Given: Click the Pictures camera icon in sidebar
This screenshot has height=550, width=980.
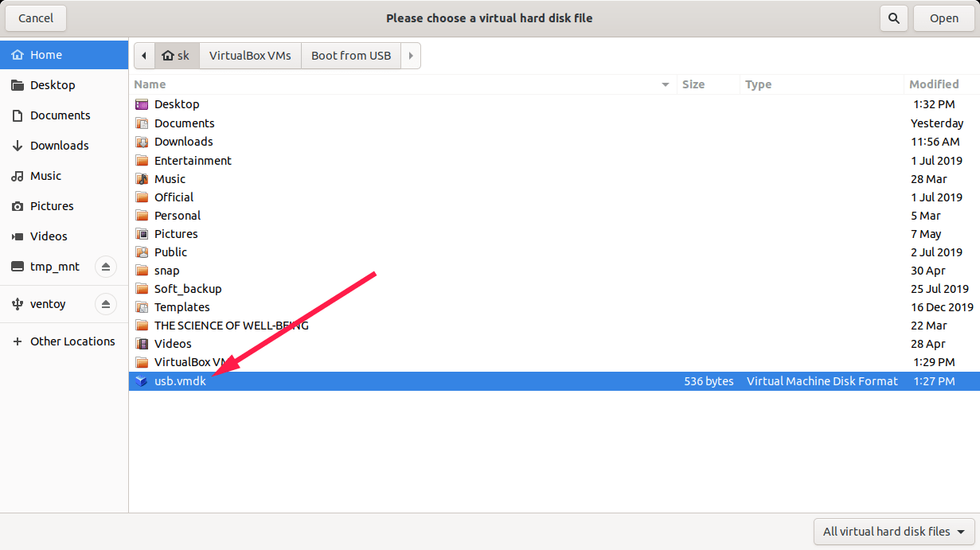Looking at the screenshot, I should [18, 206].
